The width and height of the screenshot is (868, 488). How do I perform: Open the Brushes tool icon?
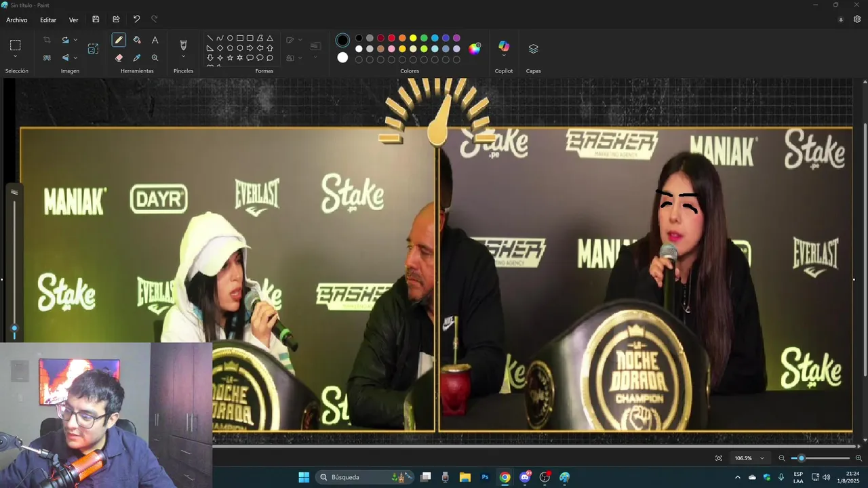pos(183,45)
